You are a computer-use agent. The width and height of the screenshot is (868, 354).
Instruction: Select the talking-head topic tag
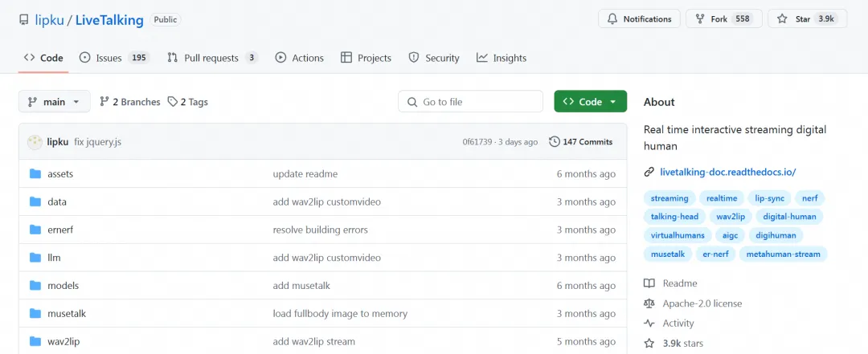tap(674, 217)
